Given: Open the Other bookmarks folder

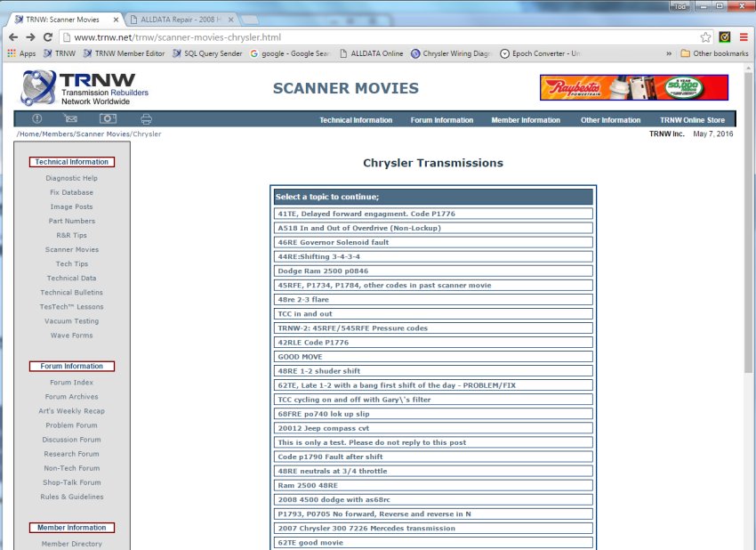Looking at the screenshot, I should pyautogui.click(x=713, y=53).
